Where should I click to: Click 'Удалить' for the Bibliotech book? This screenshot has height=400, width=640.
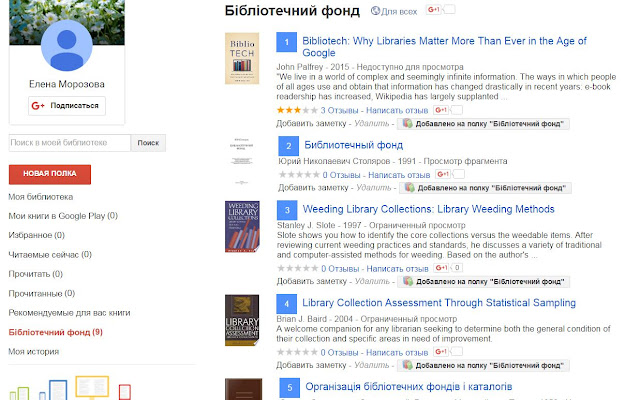click(371, 123)
